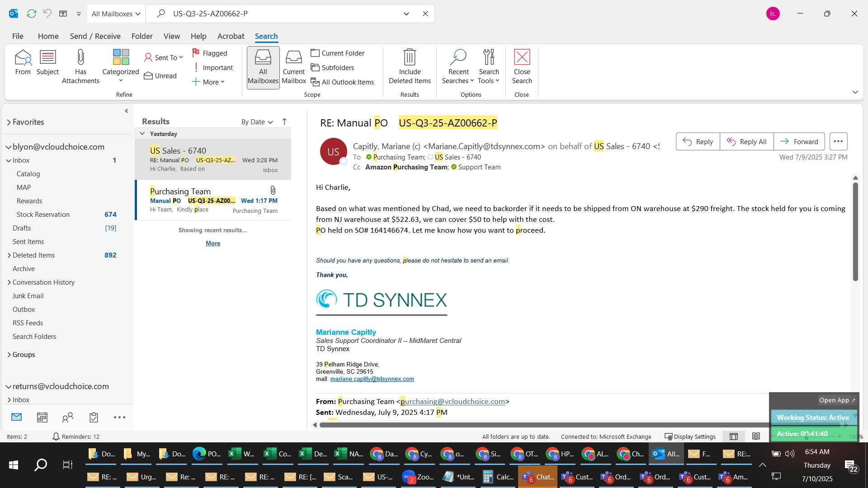Collapse the Yesterday group
The image size is (868, 488).
click(142, 134)
